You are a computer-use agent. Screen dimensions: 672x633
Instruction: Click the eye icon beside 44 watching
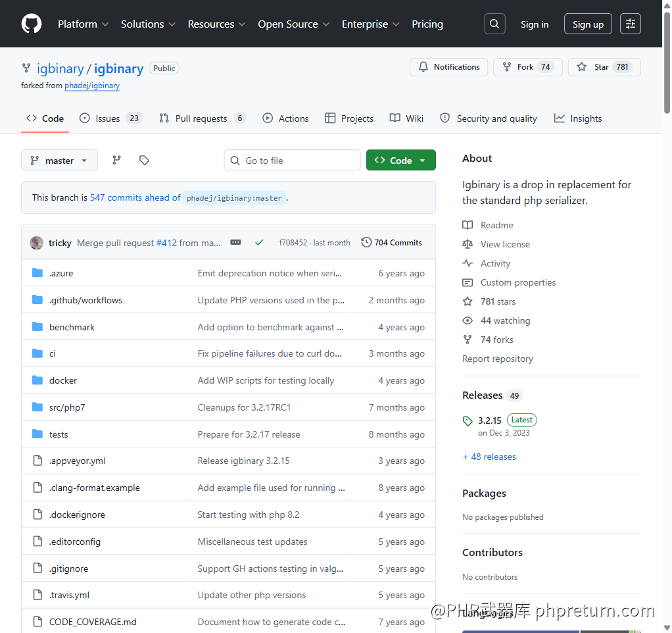[x=468, y=321]
